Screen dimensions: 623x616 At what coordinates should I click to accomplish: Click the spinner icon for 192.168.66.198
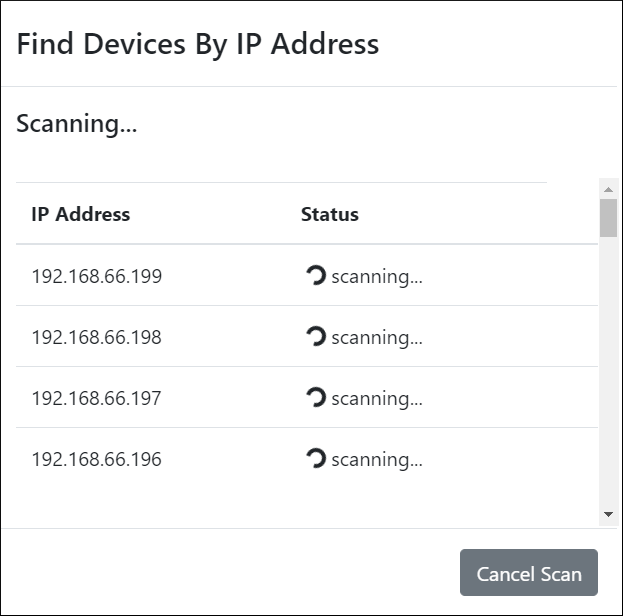pos(315,337)
